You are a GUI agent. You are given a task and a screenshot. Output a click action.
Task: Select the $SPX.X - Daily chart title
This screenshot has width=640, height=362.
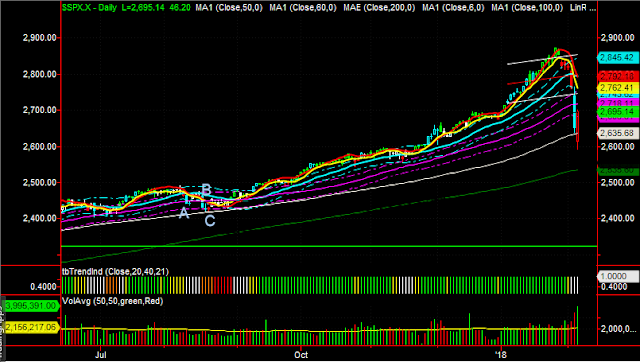(x=90, y=7)
